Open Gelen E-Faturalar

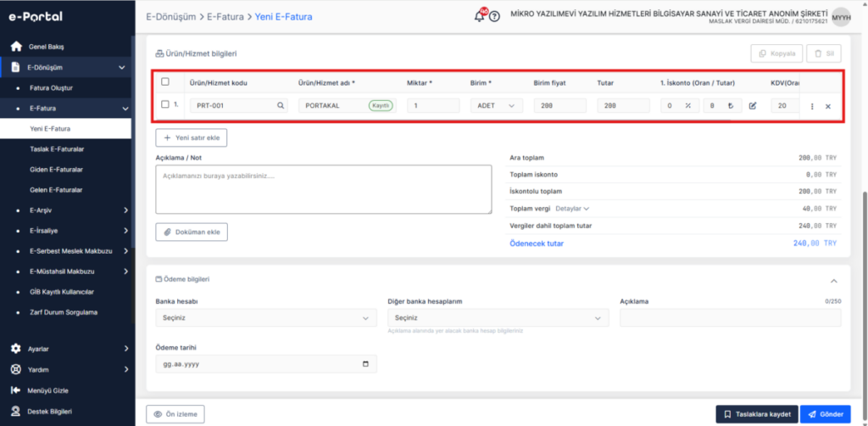56,190
